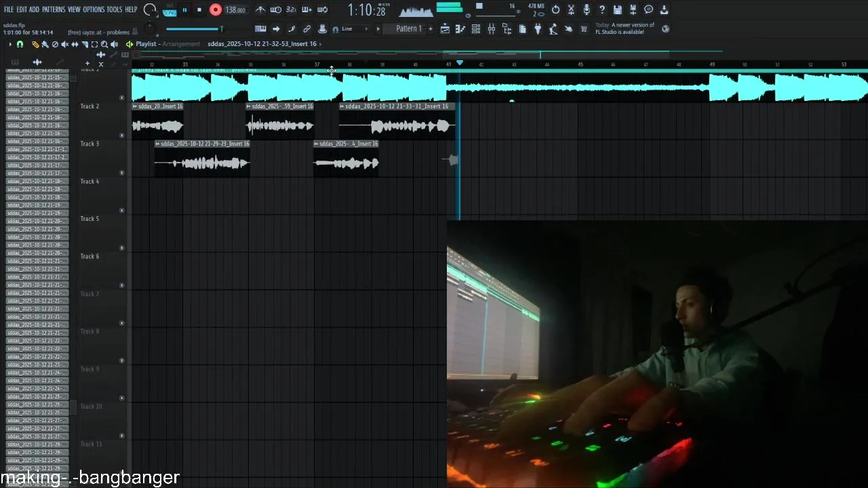
Task: Click the microphone one-click recording icon
Action: [587, 10]
